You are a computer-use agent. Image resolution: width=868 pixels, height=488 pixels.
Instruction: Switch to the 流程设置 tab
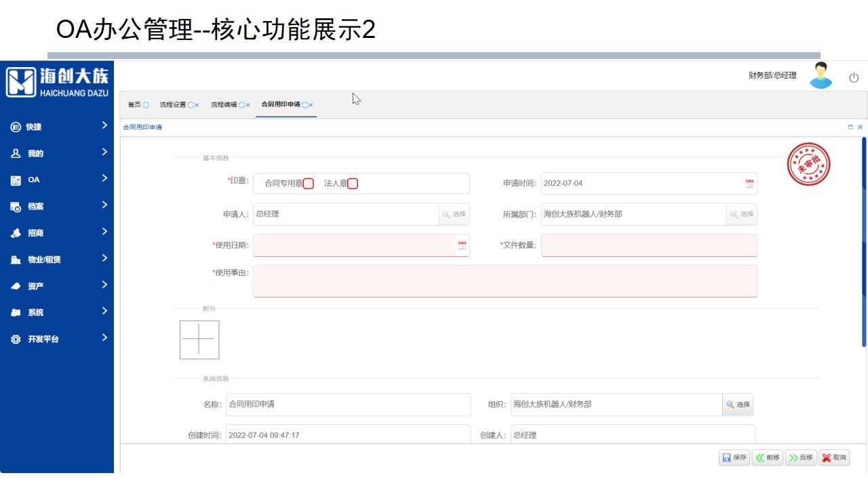(173, 105)
